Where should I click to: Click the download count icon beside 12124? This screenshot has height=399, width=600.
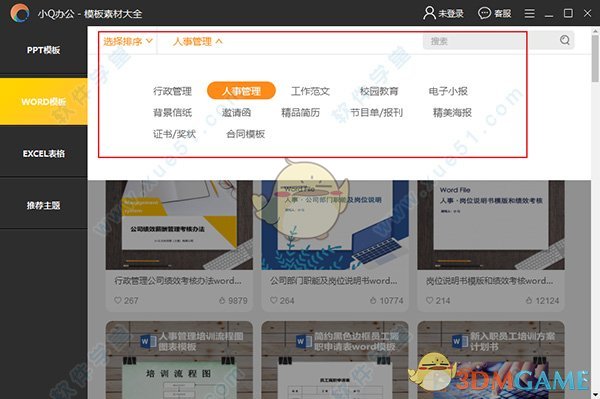[529, 300]
